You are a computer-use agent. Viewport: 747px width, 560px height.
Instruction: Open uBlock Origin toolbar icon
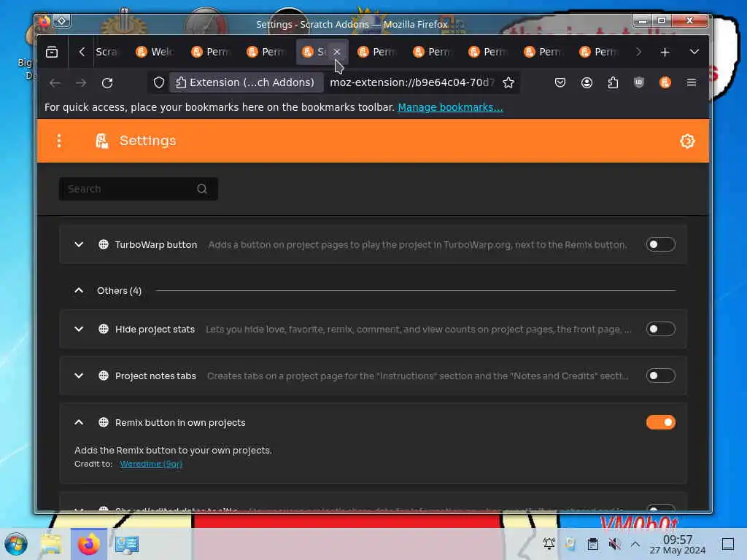point(639,82)
